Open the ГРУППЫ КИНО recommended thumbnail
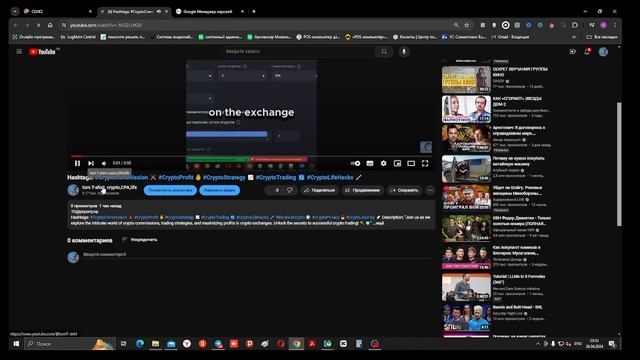640x360 pixels. (466, 80)
